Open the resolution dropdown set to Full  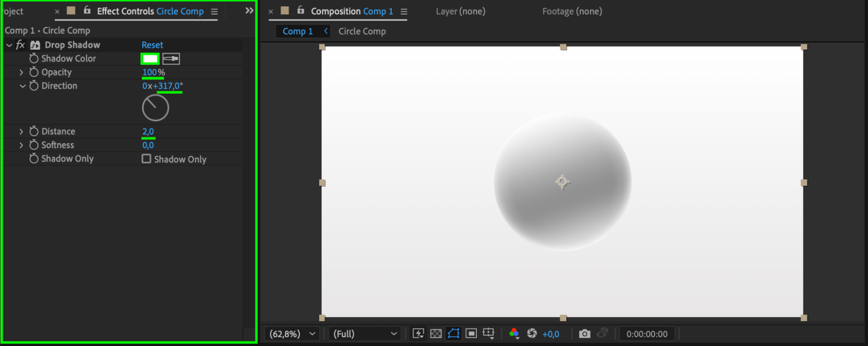[x=364, y=334]
